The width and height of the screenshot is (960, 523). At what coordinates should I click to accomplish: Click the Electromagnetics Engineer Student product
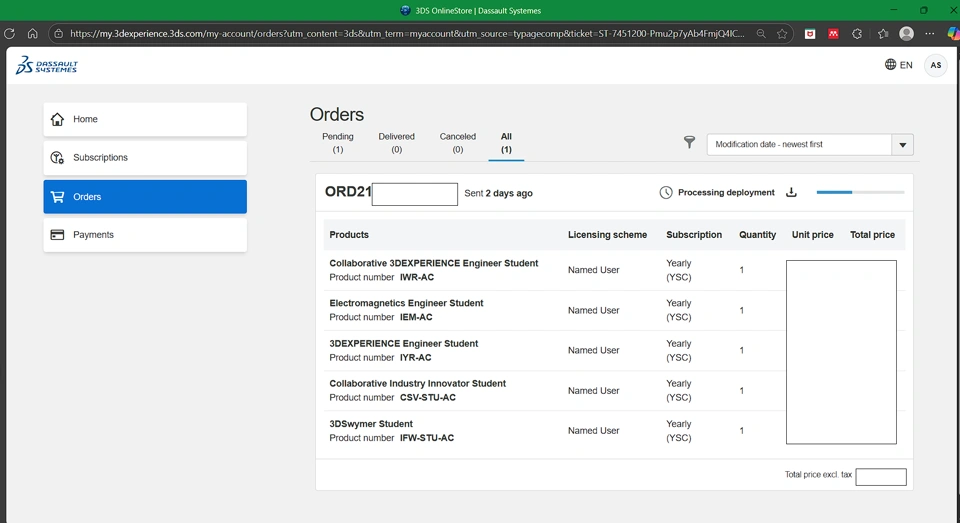click(406, 303)
